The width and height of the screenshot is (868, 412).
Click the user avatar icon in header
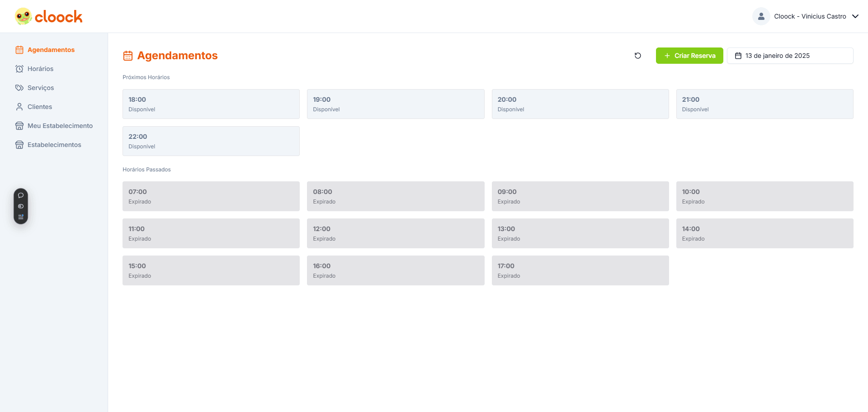pos(761,16)
